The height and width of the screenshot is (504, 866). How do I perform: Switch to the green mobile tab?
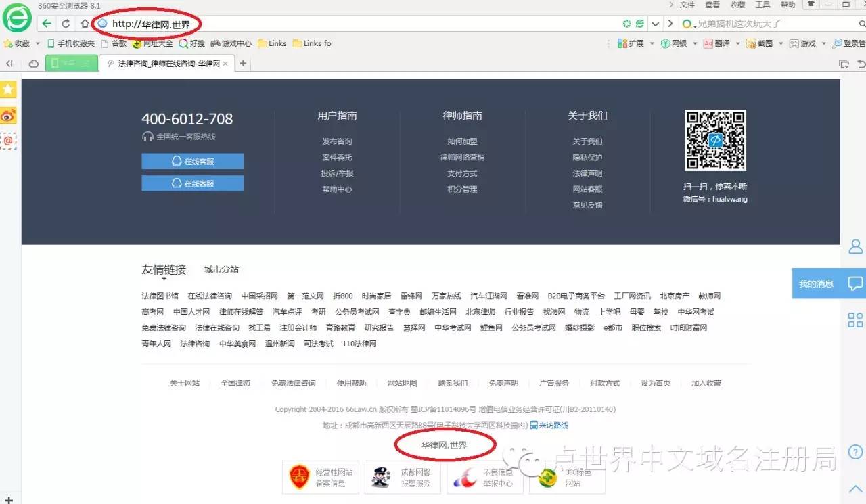[x=72, y=63]
